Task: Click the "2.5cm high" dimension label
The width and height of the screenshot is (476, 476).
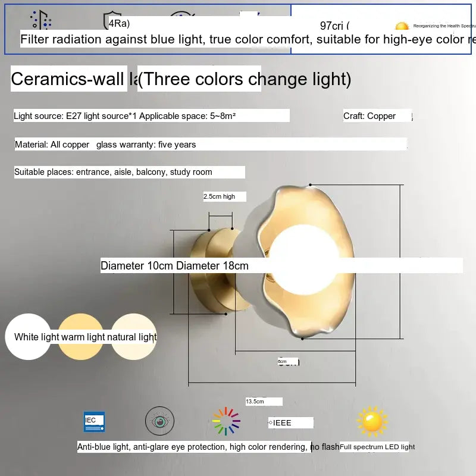Action: [220, 196]
